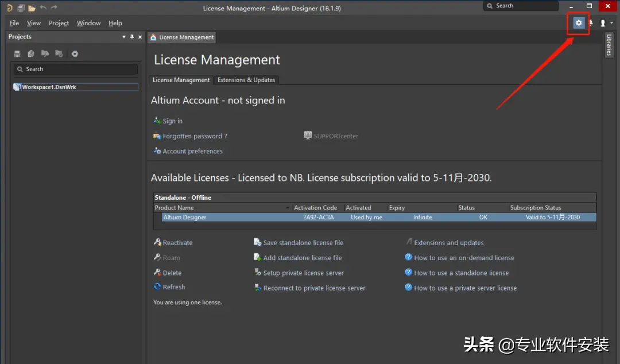
Task: Focus the Projects panel Search field
Action: click(x=76, y=69)
